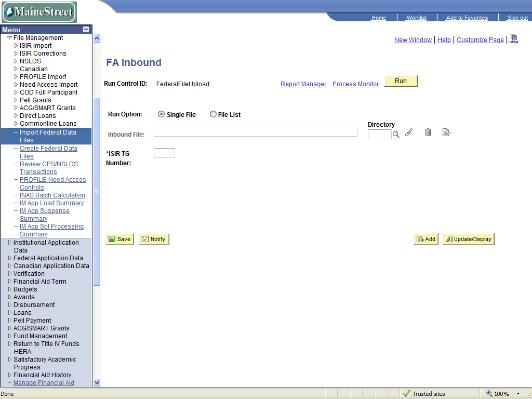The height and width of the screenshot is (399, 532).
Task: Click the Notify button
Action: (153, 239)
